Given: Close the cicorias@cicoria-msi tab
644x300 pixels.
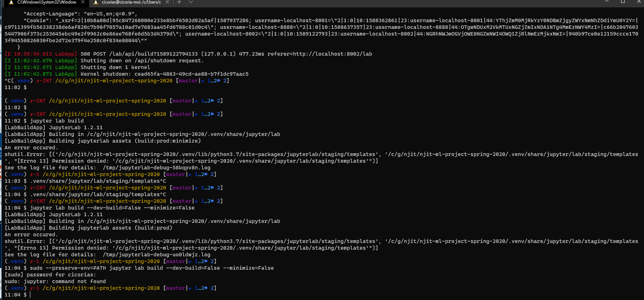Looking at the screenshot, I should (x=167, y=2).
